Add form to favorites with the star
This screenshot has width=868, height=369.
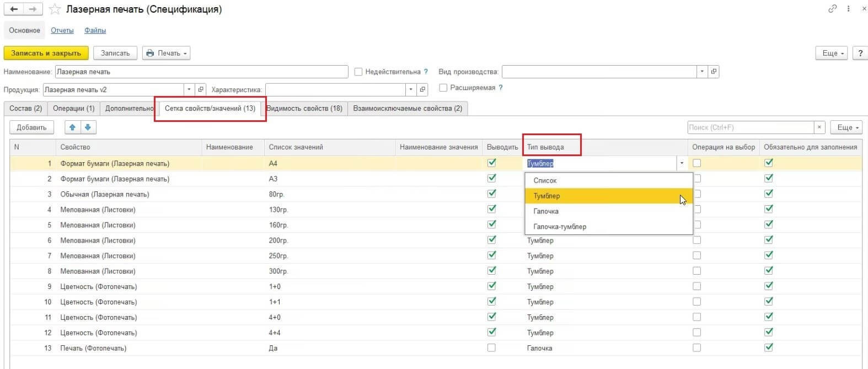[x=54, y=9]
